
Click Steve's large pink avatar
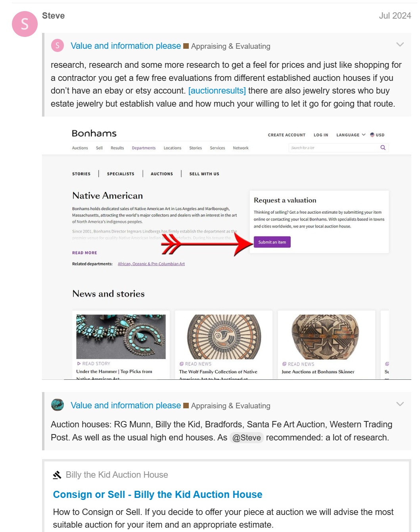[25, 24]
